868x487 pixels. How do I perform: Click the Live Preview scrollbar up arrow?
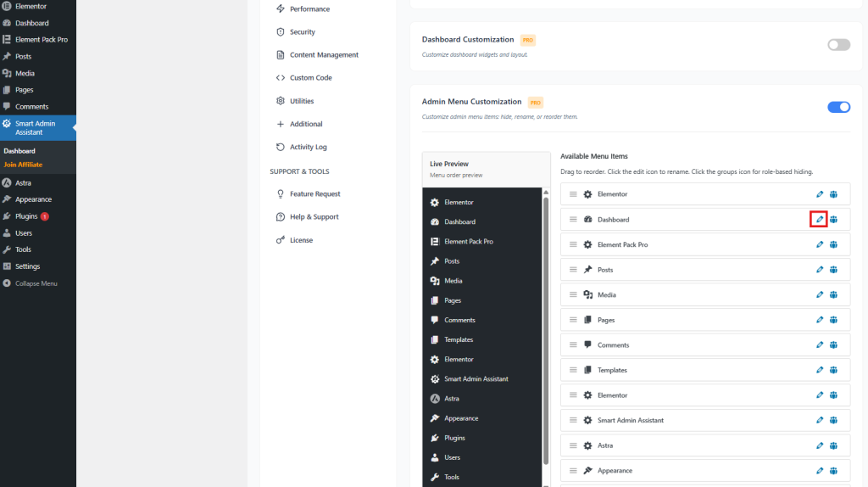coord(546,193)
